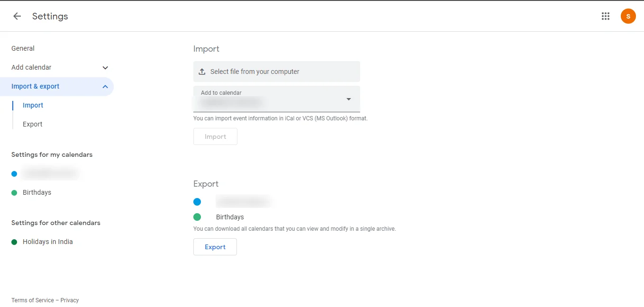Screen dimensions: 644x307
Task: Open the blurred personal calendar in sidebar
Action: [50, 174]
